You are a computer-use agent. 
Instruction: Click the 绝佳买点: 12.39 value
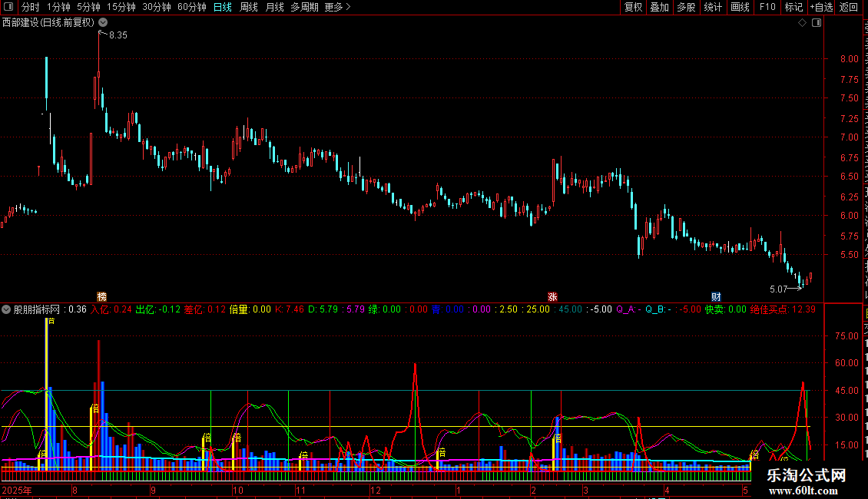pos(783,309)
